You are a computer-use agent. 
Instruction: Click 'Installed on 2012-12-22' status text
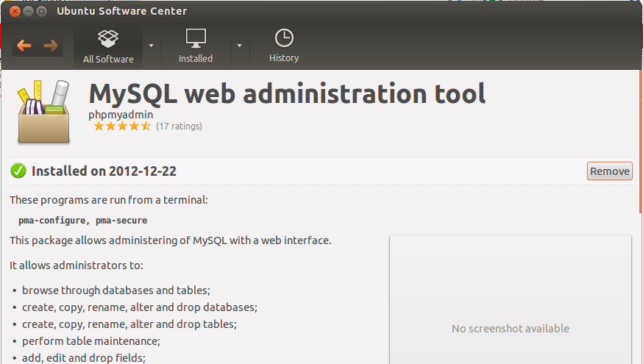104,171
